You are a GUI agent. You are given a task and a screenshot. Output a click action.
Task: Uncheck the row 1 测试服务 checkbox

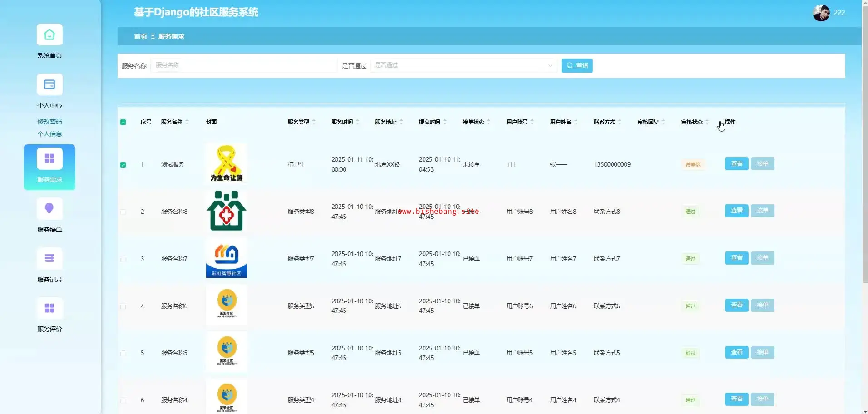tap(123, 165)
